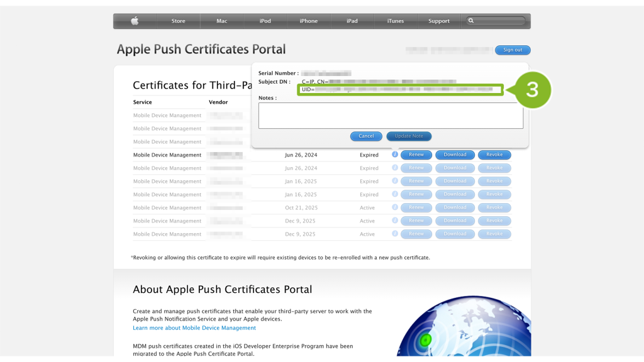This screenshot has height=362, width=644.
Task: Download the highlighted Jun 26, 2024 certificate
Action: [455, 155]
